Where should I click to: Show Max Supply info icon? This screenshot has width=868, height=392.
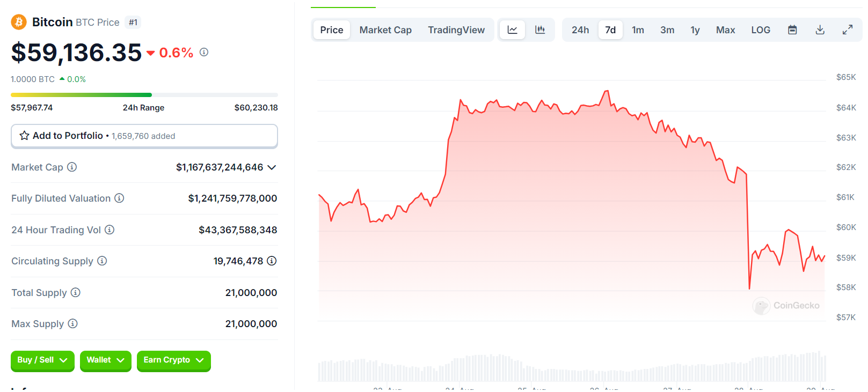[x=72, y=323]
